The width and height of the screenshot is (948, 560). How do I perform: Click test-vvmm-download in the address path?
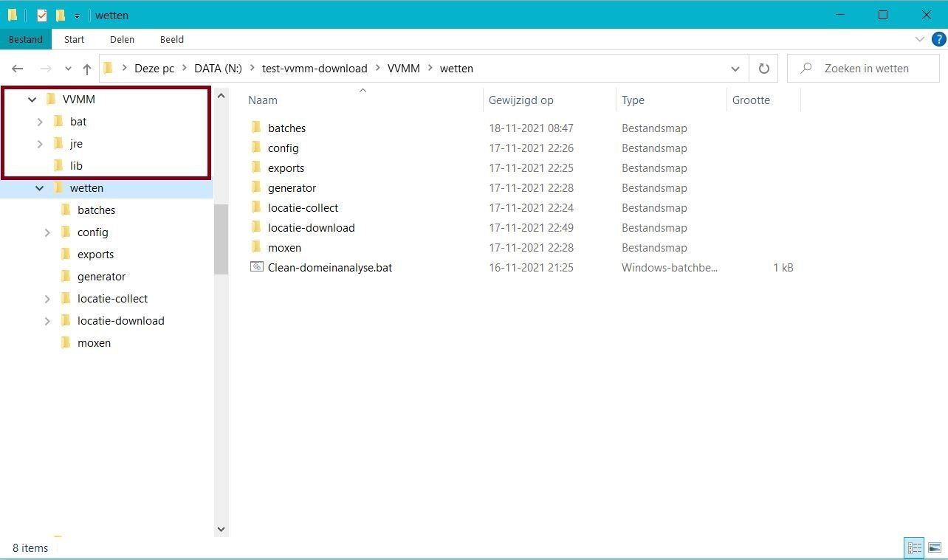click(315, 69)
